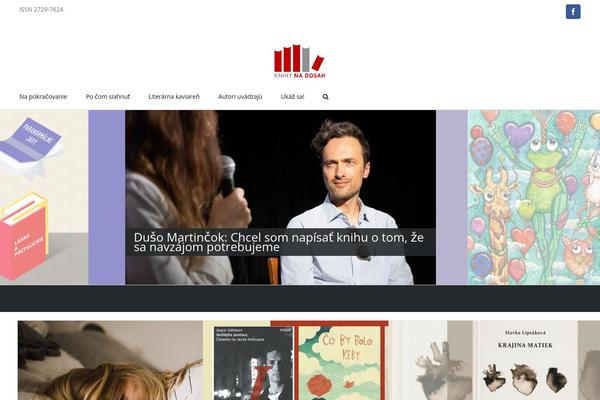Click the dark bar beneath the slider
This screenshot has width=600, height=400.
click(300, 298)
